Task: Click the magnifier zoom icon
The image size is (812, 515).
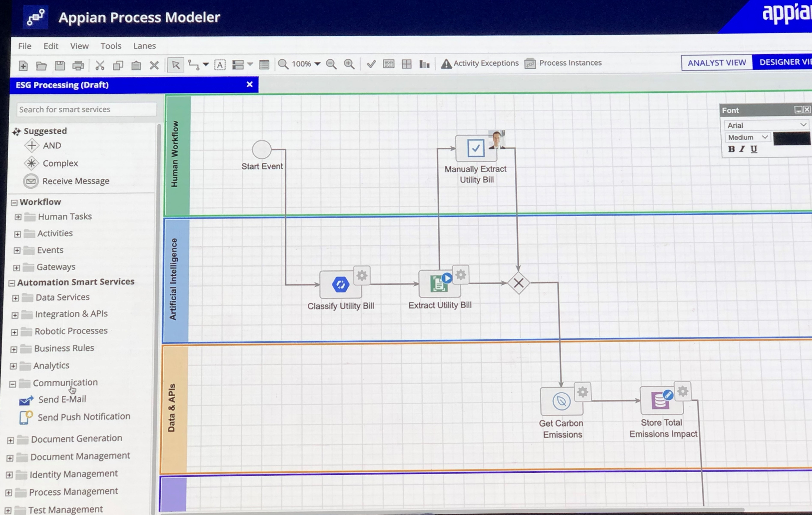Action: (283, 64)
